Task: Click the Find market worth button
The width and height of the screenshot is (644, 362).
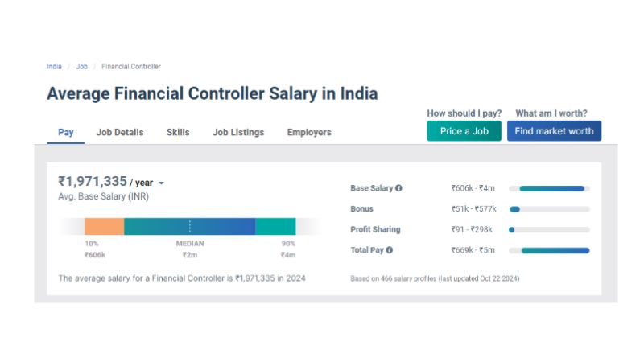Action: coord(554,131)
